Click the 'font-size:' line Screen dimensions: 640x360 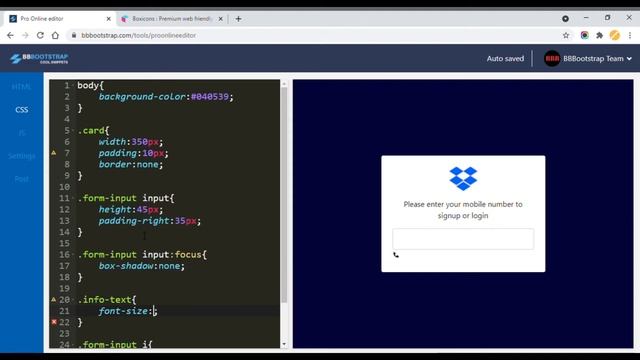pos(128,311)
